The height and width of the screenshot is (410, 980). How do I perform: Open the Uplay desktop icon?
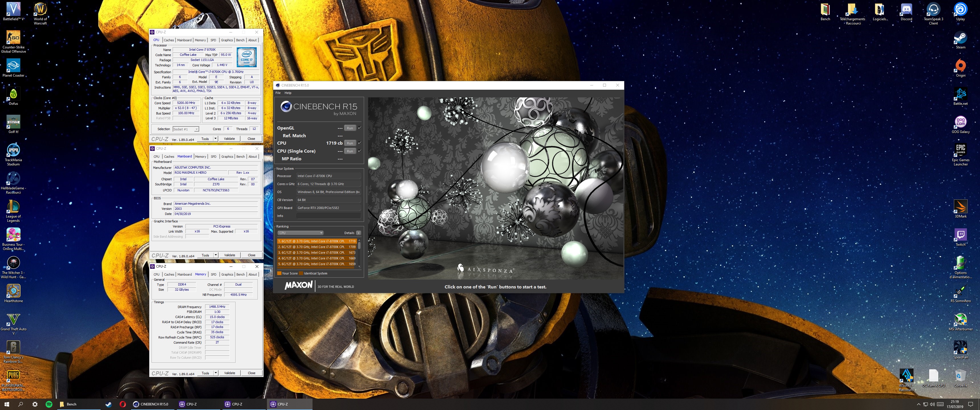pos(960,11)
